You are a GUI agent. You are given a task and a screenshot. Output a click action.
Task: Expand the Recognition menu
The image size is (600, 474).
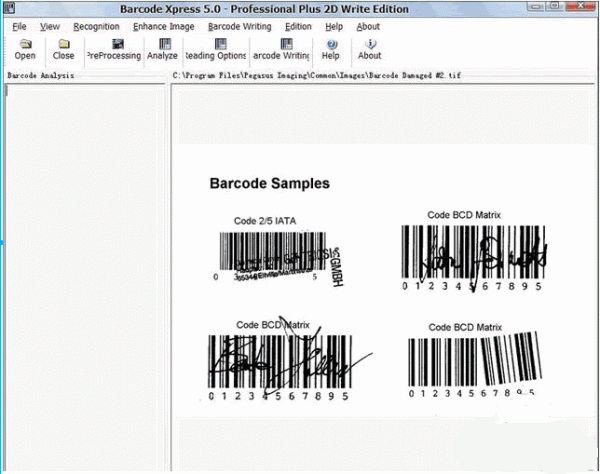click(96, 26)
